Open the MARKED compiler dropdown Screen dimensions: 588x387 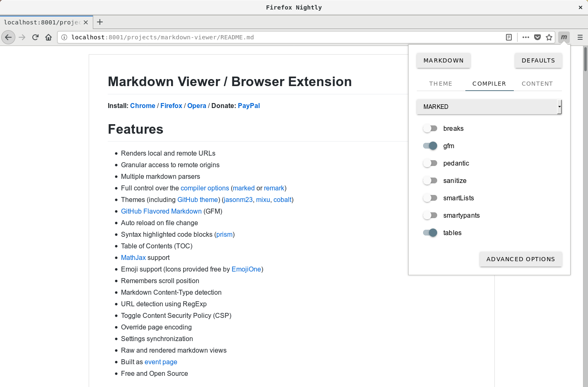pos(489,107)
